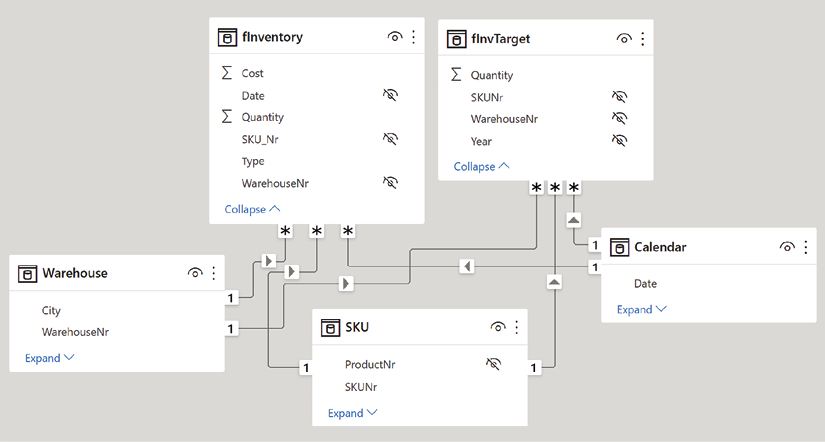
Task: Click sigma icon beside fInvTarget Quantity
Action: click(x=456, y=75)
